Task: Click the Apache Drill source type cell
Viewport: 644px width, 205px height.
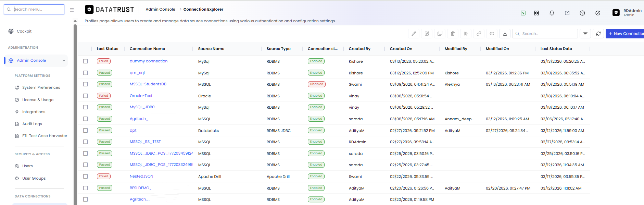Action: 278,177
